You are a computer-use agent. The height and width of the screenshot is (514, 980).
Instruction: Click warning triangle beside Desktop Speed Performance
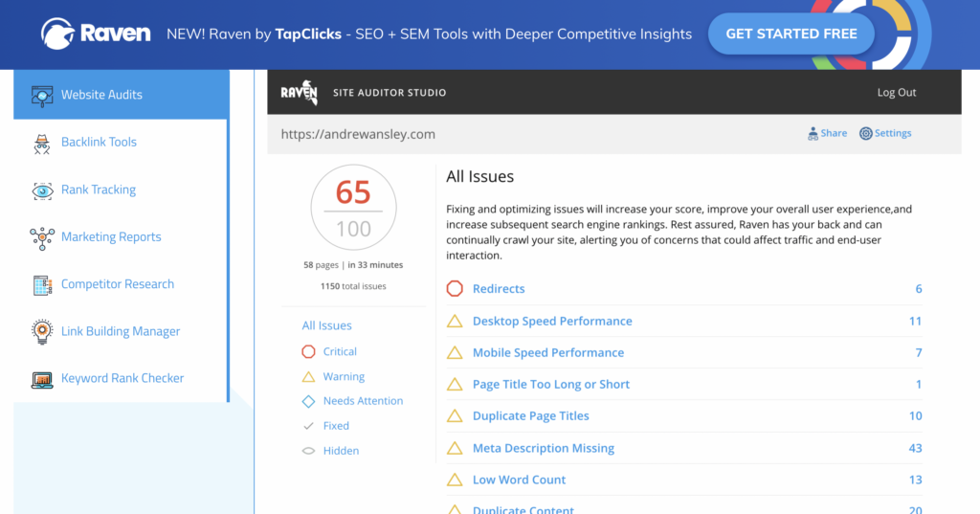(x=455, y=322)
